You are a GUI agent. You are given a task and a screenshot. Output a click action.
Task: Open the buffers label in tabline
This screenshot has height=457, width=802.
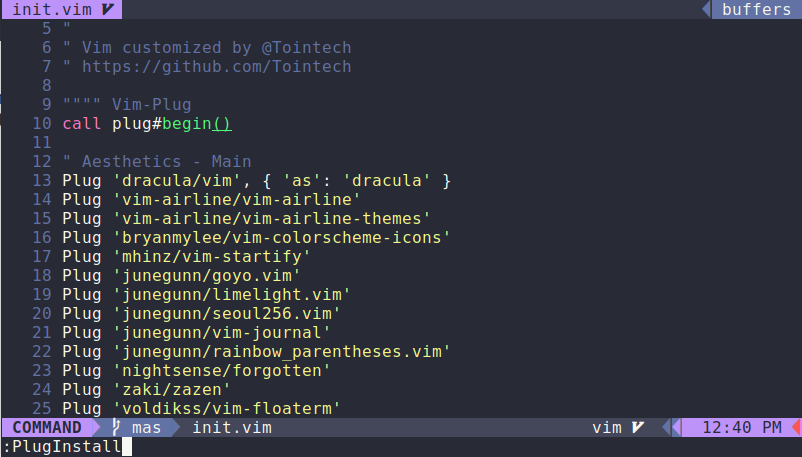756,9
